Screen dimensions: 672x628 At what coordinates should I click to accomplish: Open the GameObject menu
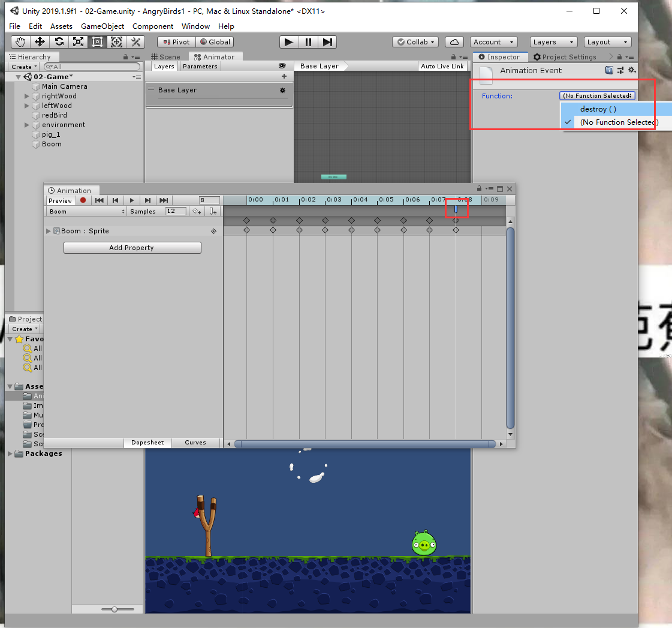pyautogui.click(x=103, y=26)
